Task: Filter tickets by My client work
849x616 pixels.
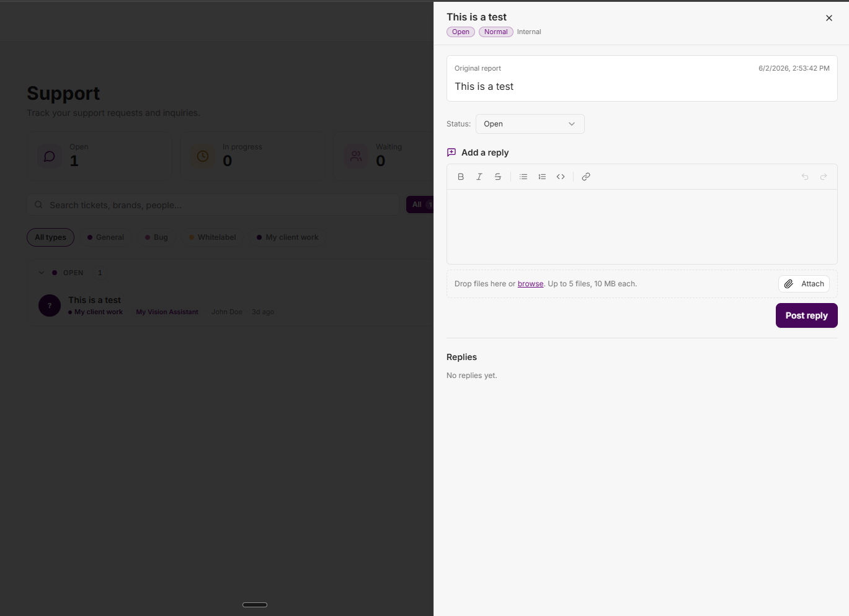Action: (x=288, y=237)
